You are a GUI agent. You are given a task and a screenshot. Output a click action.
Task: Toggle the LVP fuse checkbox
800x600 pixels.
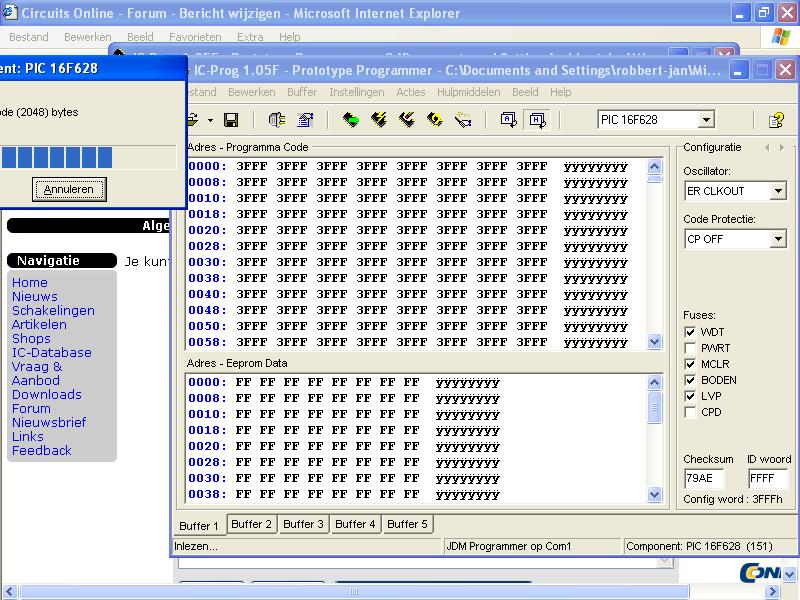coord(690,396)
